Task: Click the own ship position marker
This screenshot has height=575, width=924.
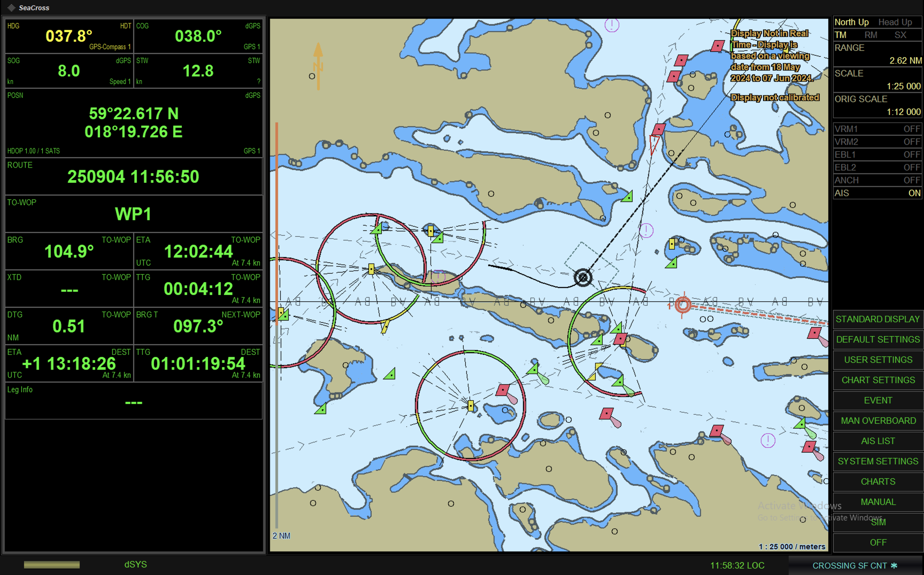Action: pos(582,277)
